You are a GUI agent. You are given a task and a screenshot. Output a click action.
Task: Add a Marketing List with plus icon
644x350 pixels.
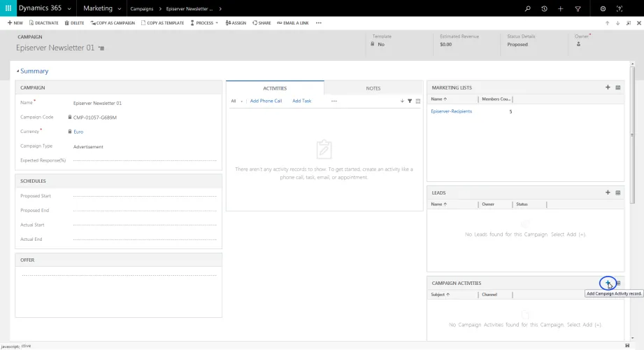[x=608, y=87]
